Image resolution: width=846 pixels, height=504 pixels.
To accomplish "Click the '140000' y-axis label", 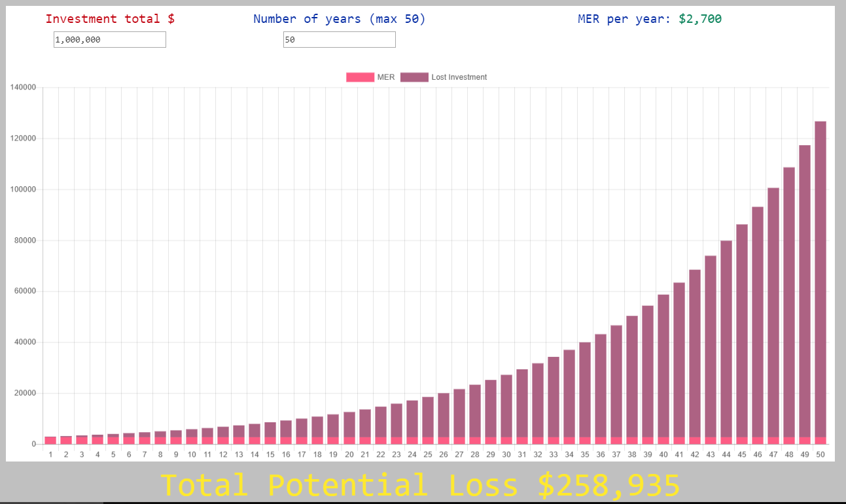I will (x=24, y=88).
